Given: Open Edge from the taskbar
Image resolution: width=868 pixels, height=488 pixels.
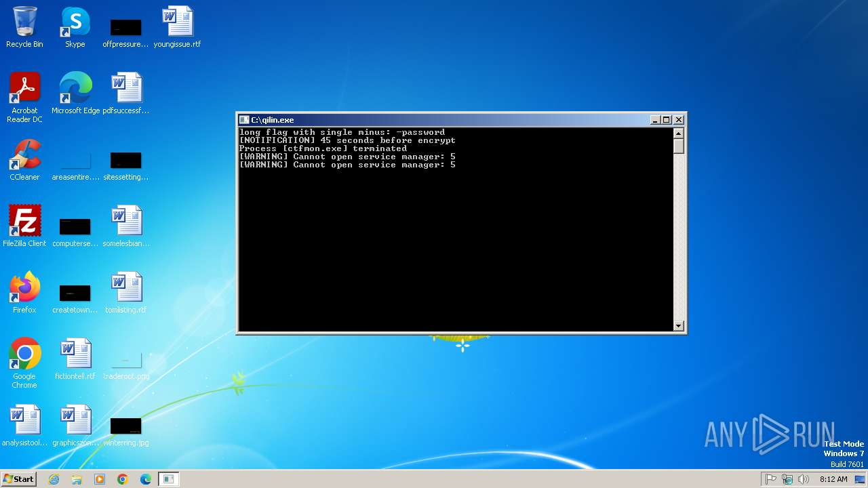Looking at the screenshot, I should pyautogui.click(x=146, y=479).
